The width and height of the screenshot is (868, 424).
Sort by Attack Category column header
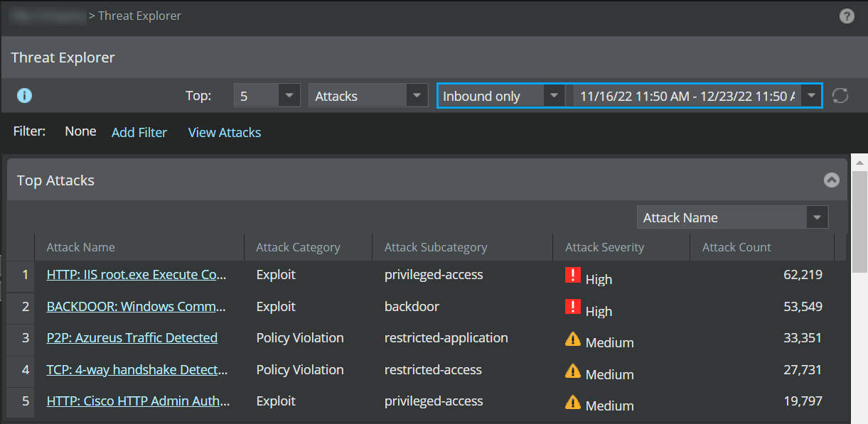pos(308,247)
